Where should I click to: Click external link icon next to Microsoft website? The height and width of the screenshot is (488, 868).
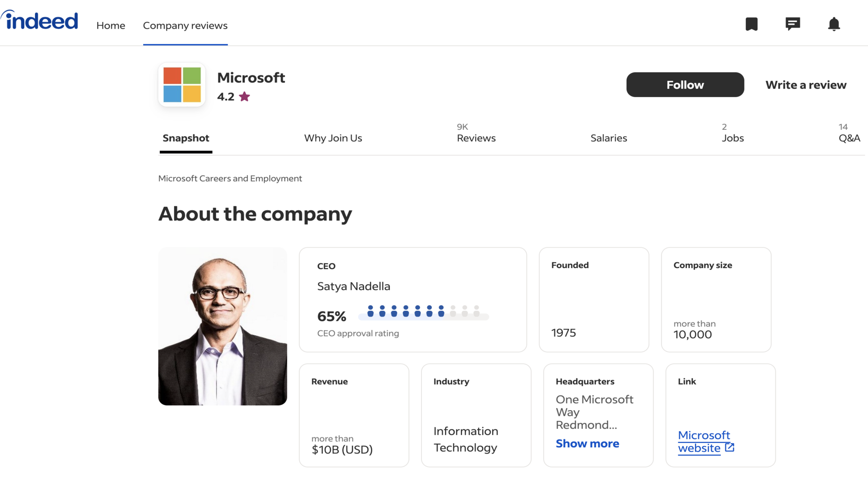point(730,447)
